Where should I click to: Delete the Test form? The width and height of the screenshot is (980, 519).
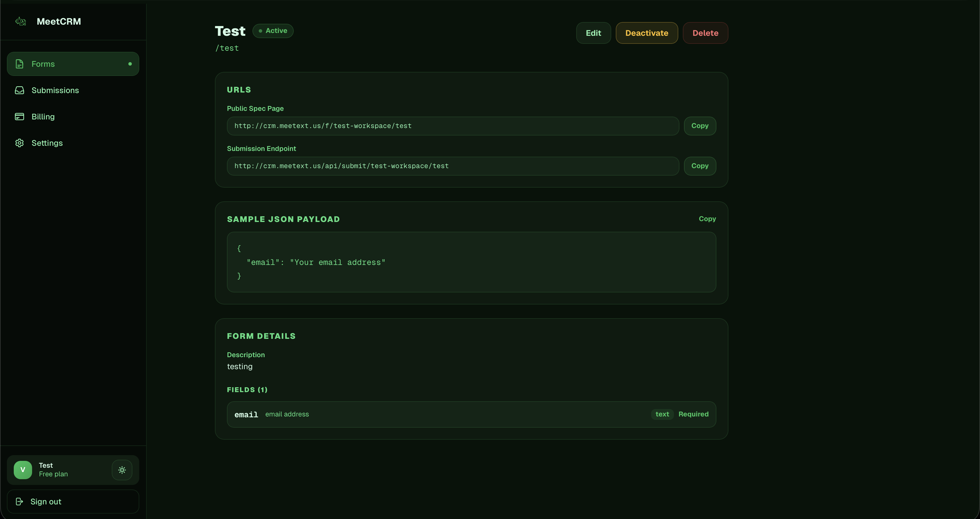coord(705,33)
